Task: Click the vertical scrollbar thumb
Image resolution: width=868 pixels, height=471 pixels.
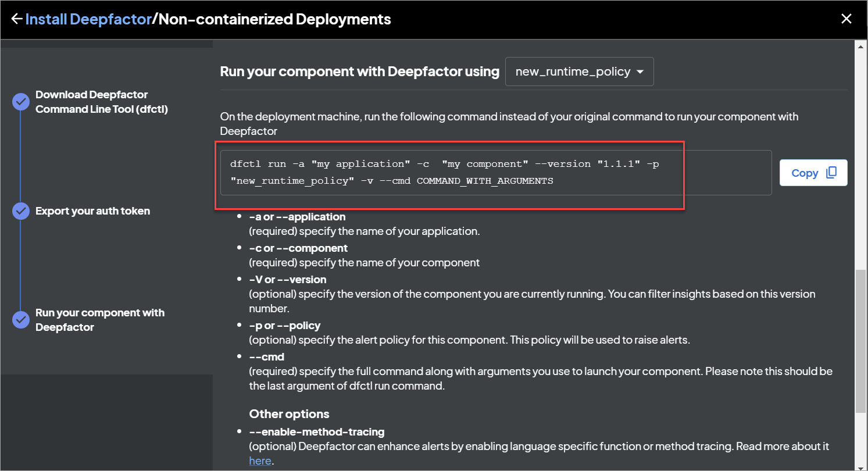Action: 861,342
